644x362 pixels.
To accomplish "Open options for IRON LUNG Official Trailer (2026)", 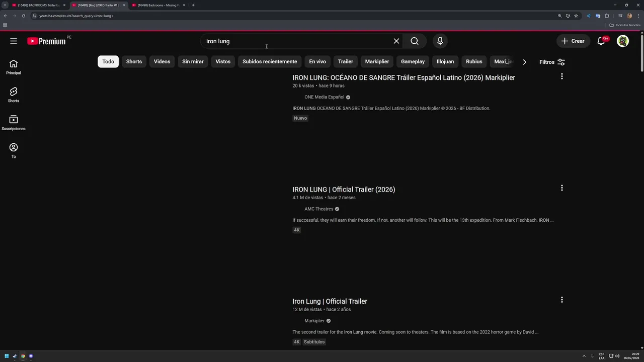I will tap(561, 188).
